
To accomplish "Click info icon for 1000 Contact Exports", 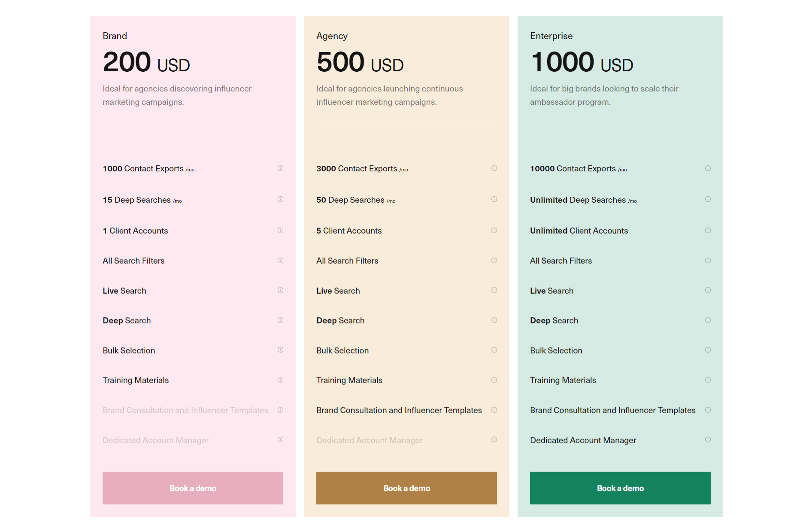I will pos(280,168).
